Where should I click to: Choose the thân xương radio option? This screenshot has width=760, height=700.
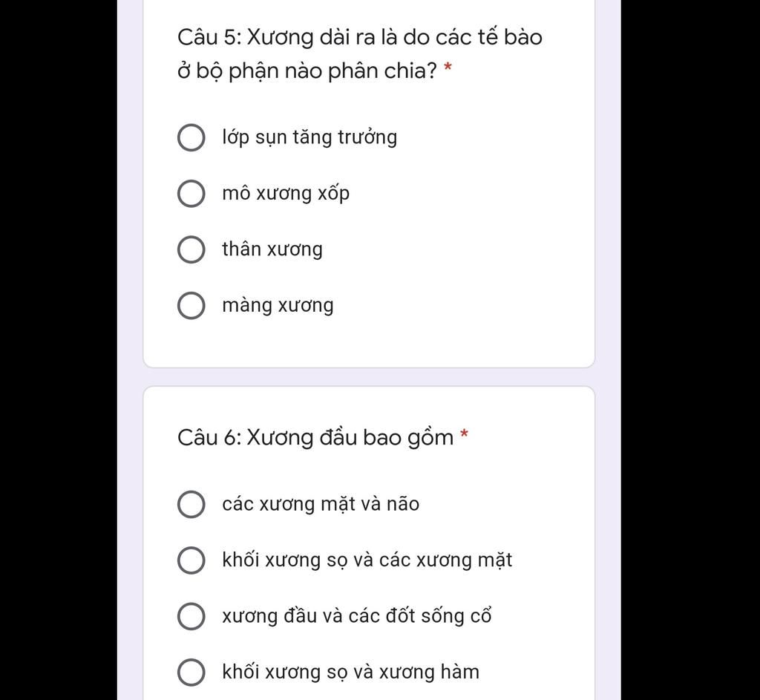(191, 249)
